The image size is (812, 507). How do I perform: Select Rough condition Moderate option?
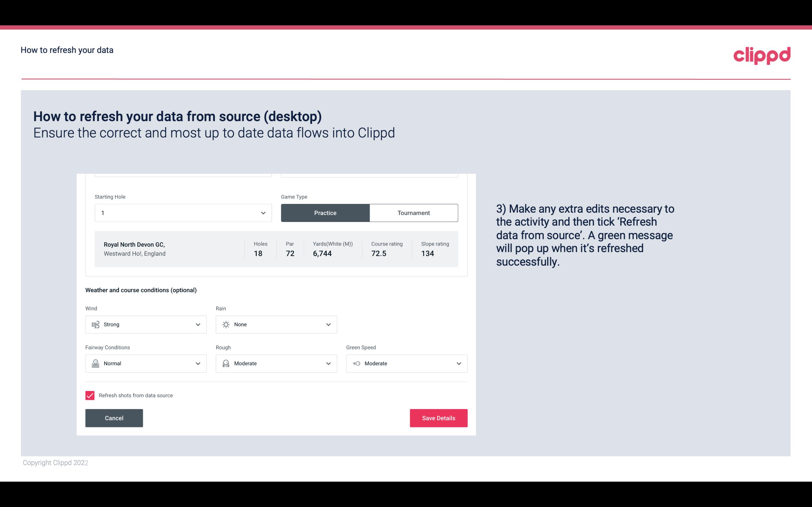(x=276, y=363)
